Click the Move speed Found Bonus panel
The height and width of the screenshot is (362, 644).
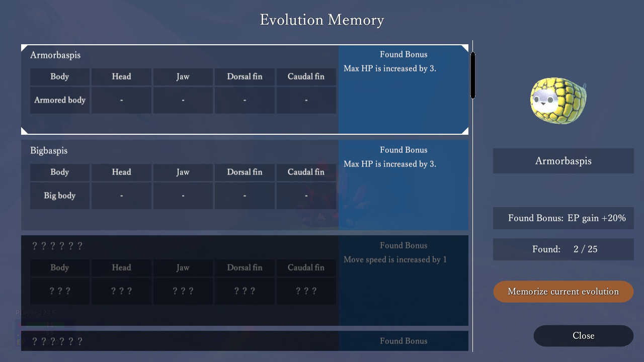pyautogui.click(x=403, y=281)
